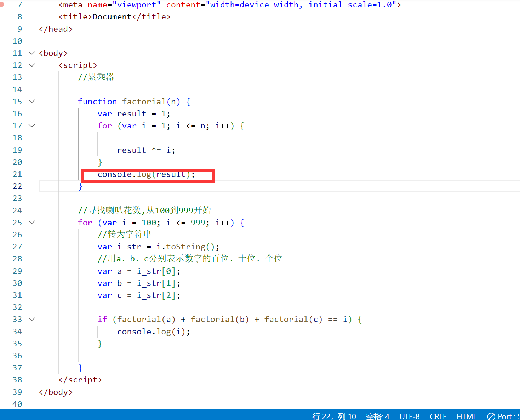Viewport: 520px width, 420px height.
Task: Click 'result *= i;' statement on line 19
Action: point(146,150)
